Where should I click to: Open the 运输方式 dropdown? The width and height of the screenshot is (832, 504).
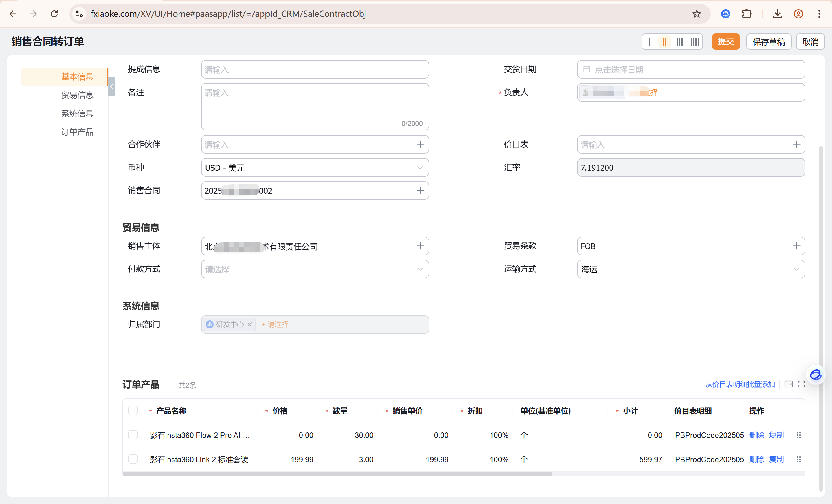[690, 269]
